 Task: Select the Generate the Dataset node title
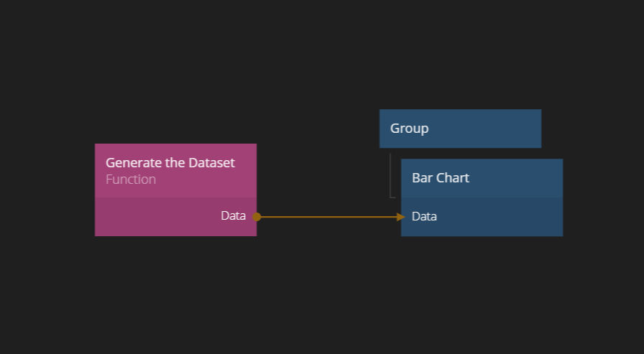coord(170,163)
